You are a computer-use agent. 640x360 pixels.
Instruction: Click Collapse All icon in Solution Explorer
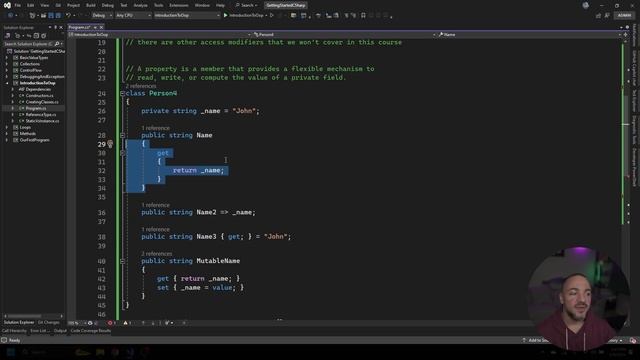pyautogui.click(x=36, y=36)
